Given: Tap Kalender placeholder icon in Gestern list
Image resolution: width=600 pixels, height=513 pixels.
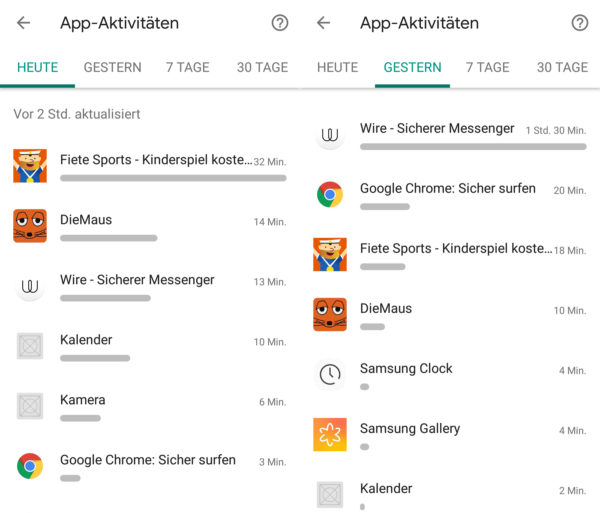Looking at the screenshot, I should [330, 494].
